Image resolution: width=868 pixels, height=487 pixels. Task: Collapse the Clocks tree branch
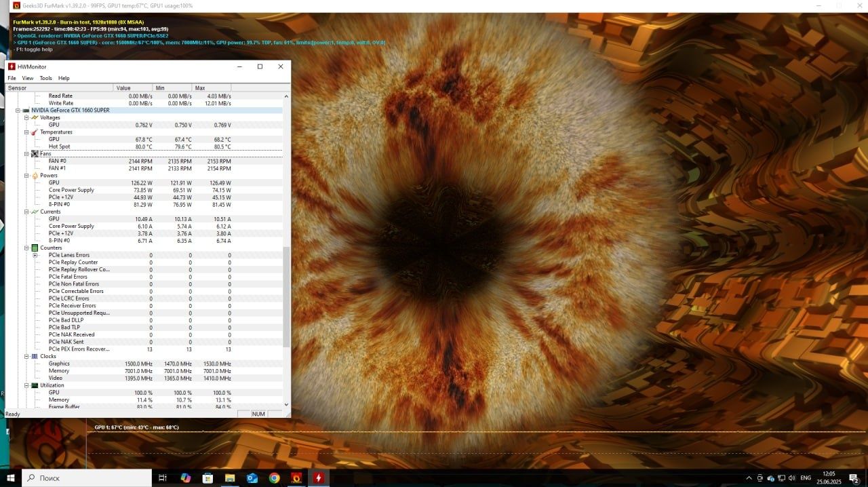pos(26,356)
